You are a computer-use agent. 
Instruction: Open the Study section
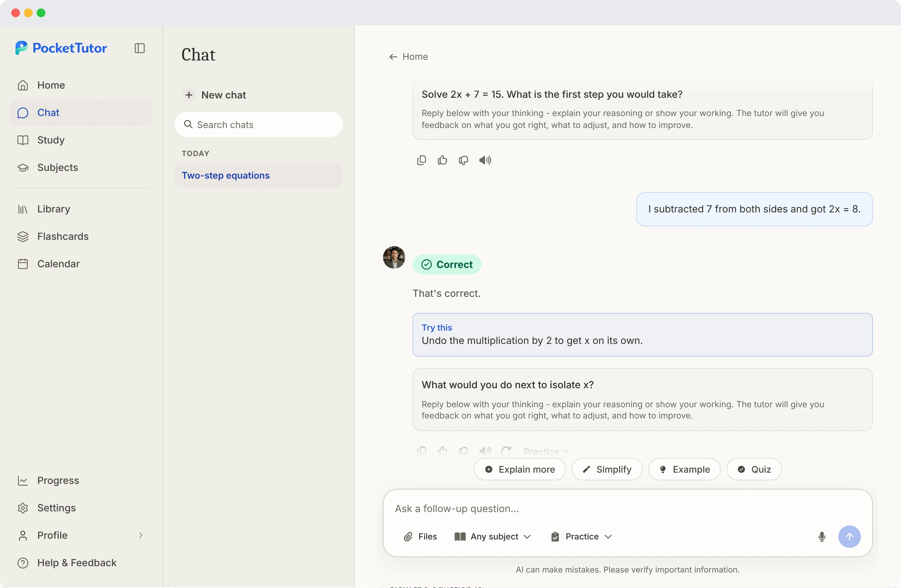[x=81, y=140]
